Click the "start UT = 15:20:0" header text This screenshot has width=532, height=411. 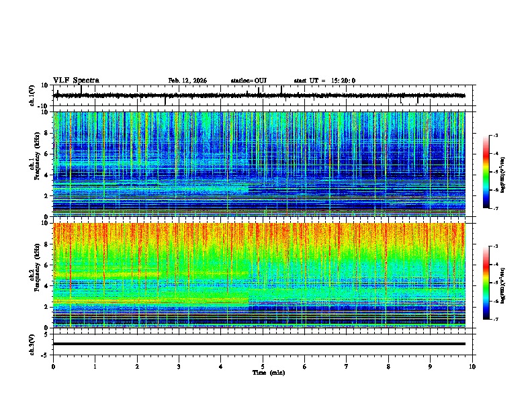tap(324, 81)
